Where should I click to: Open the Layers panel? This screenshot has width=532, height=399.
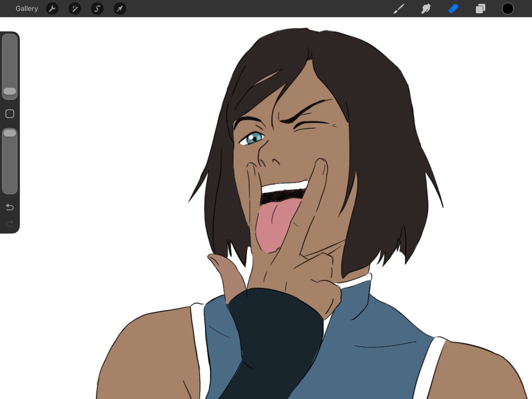481,8
